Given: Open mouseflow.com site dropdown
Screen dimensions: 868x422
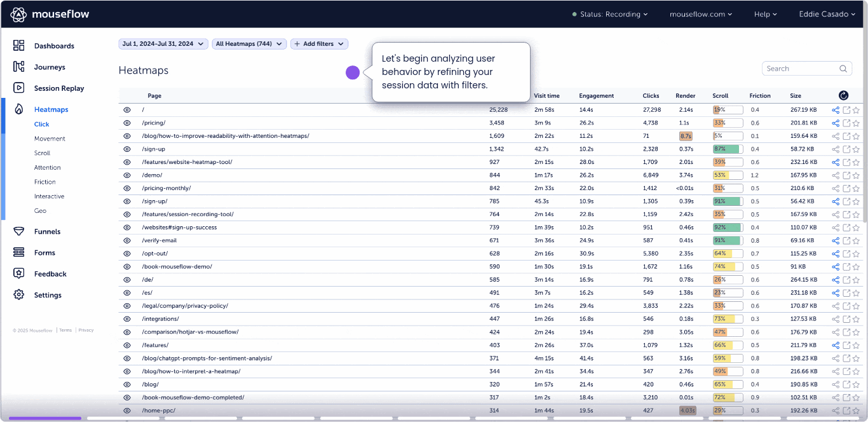Looking at the screenshot, I should point(701,14).
